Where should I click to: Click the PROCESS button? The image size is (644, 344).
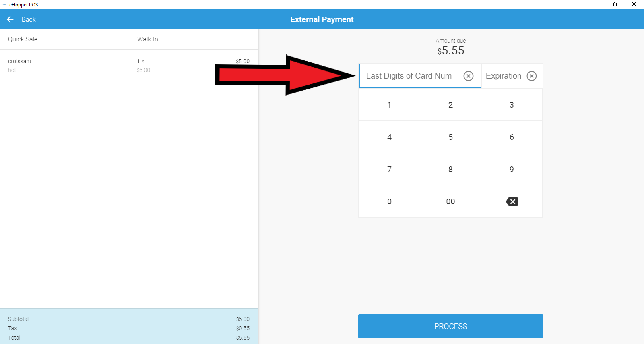click(x=451, y=326)
